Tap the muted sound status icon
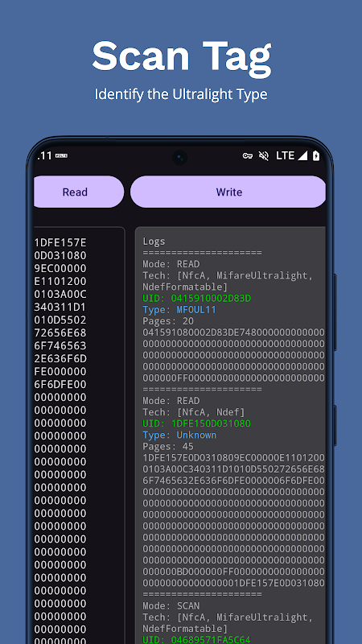This screenshot has width=362, height=644. (264, 155)
